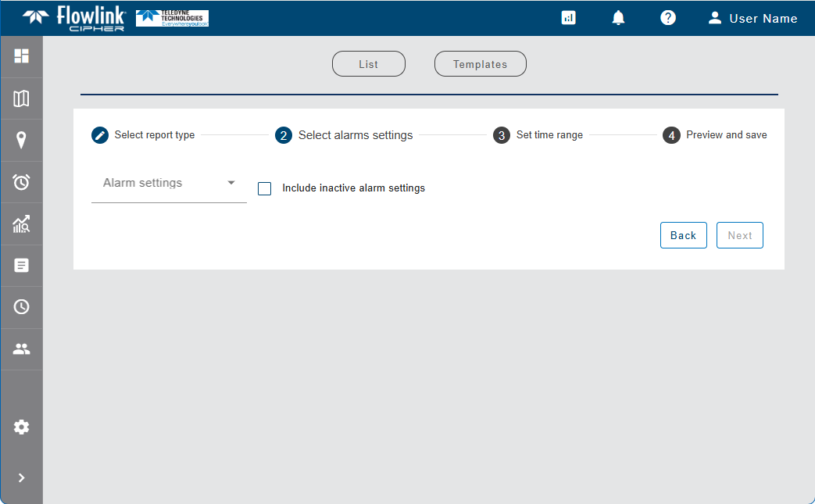Open the help question mark icon
The image size is (815, 504).
[667, 18]
